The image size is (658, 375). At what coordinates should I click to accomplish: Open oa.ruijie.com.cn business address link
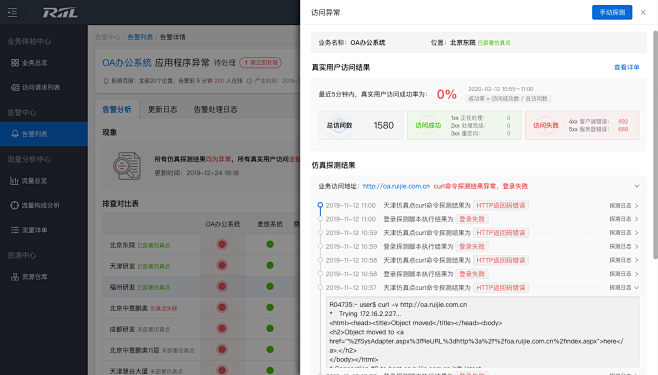click(396, 186)
